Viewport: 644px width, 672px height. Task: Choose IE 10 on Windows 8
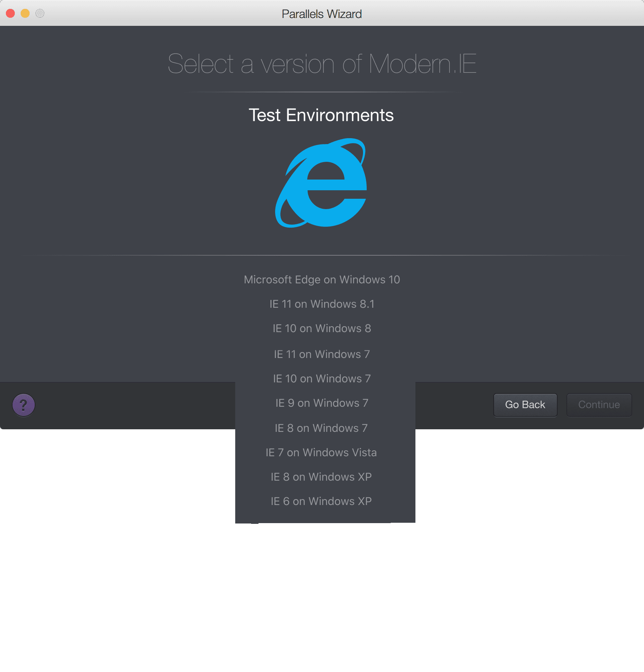[x=322, y=328]
